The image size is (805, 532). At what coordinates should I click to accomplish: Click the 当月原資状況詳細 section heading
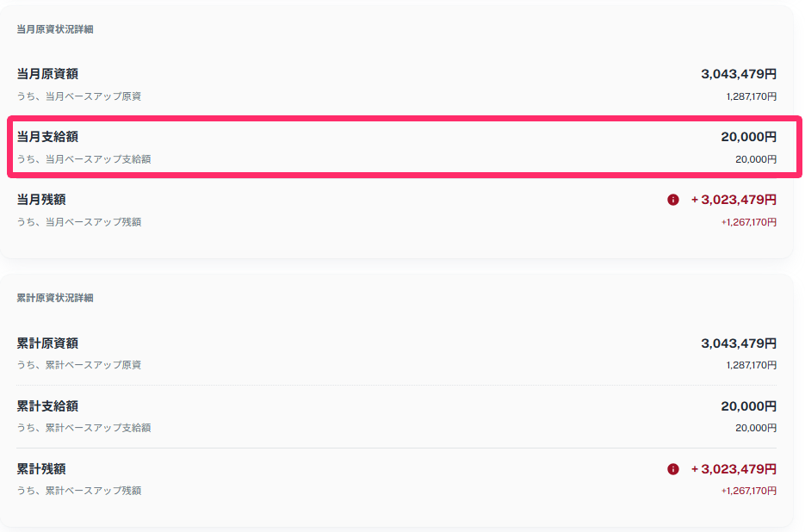point(55,29)
